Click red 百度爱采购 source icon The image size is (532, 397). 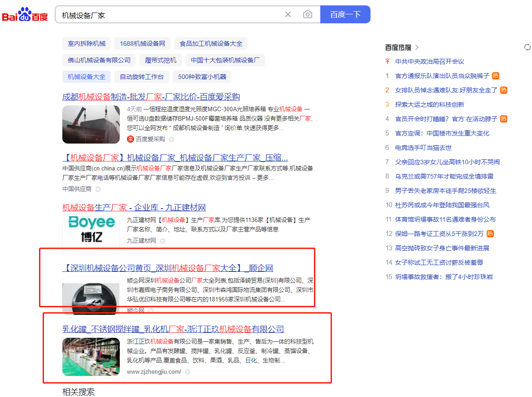(130, 139)
